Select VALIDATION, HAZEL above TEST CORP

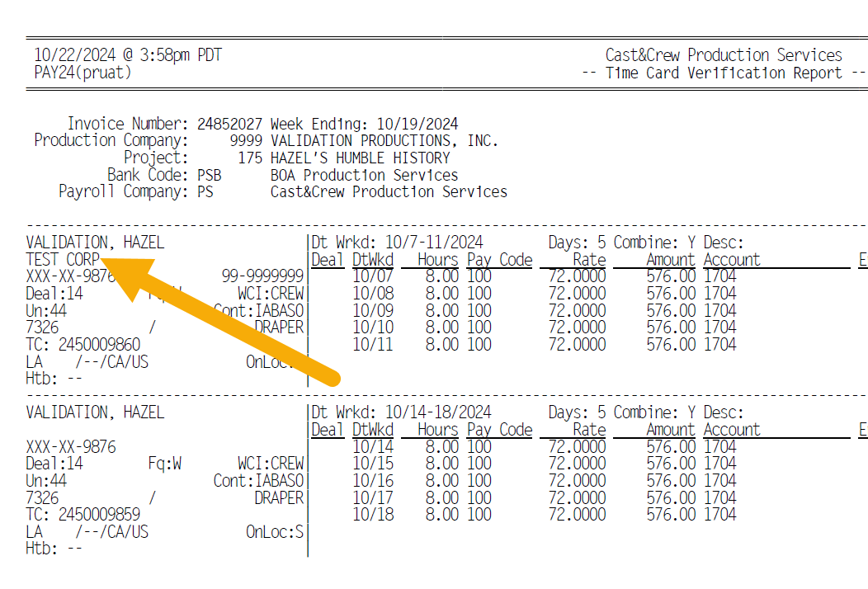(x=95, y=243)
